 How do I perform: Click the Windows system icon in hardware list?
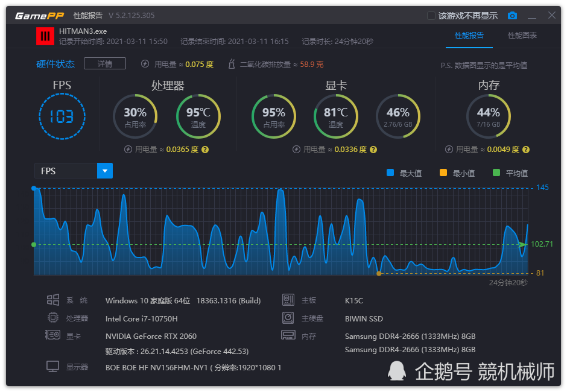point(53,300)
